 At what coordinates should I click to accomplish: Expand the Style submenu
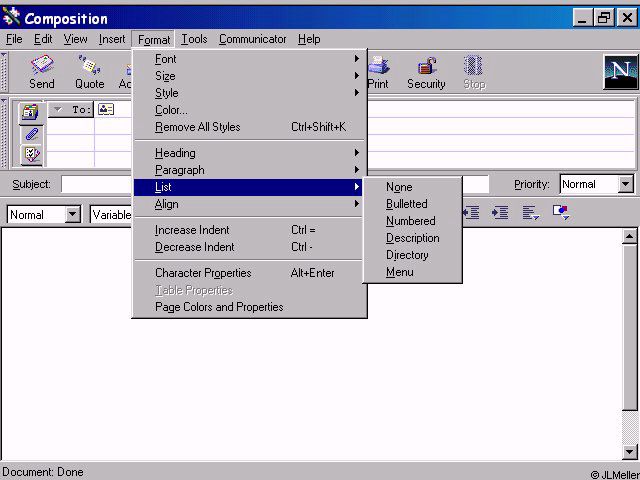click(250, 93)
